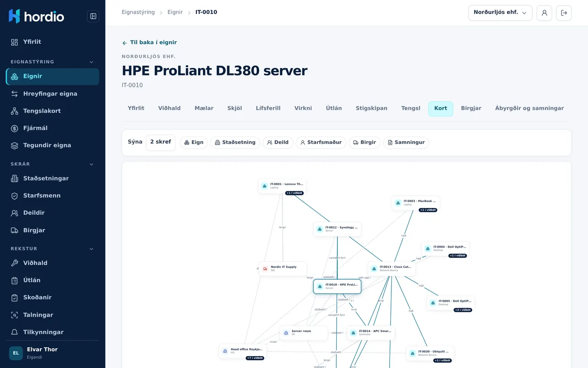This screenshot has height=368, width=588.
Task: Open the Norðurljós ehf. organization dropdown
Action: (500, 13)
